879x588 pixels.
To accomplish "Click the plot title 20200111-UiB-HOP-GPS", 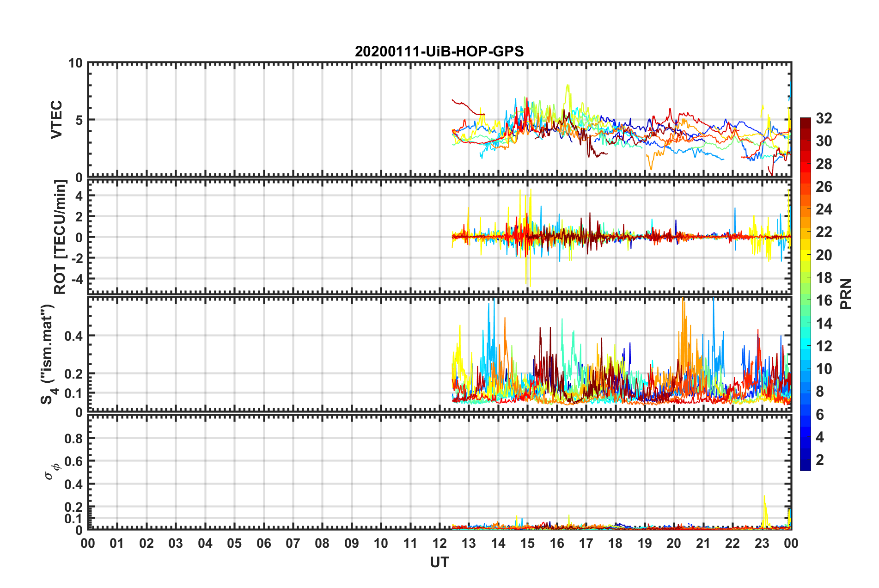I will [x=439, y=51].
